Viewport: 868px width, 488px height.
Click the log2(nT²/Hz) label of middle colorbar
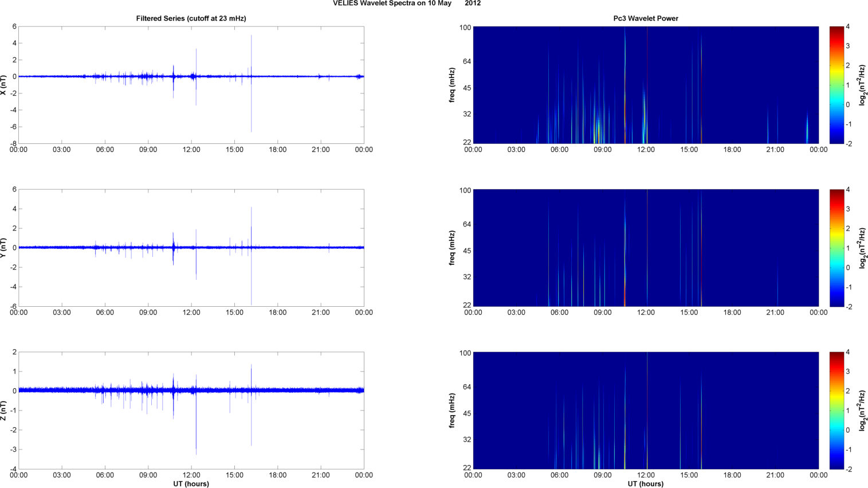[x=862, y=248]
